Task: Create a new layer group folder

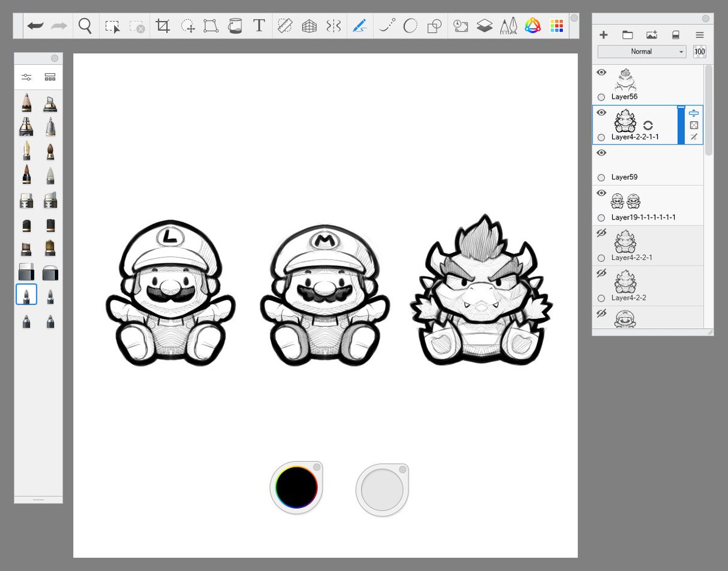Action: (627, 35)
